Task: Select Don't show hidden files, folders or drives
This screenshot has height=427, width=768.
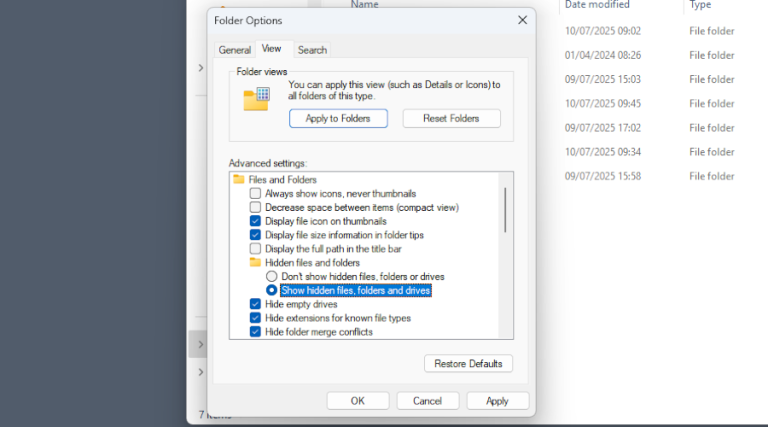Action: 271,276
